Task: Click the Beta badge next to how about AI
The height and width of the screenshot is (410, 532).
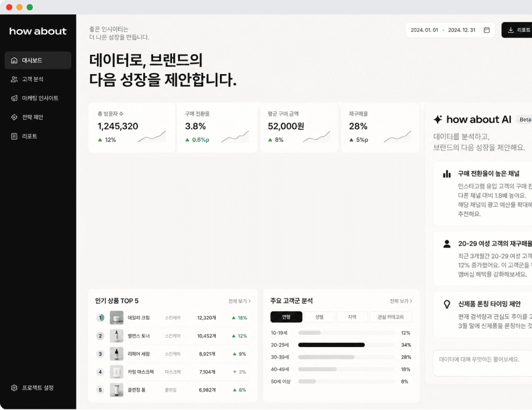Action: click(x=524, y=120)
